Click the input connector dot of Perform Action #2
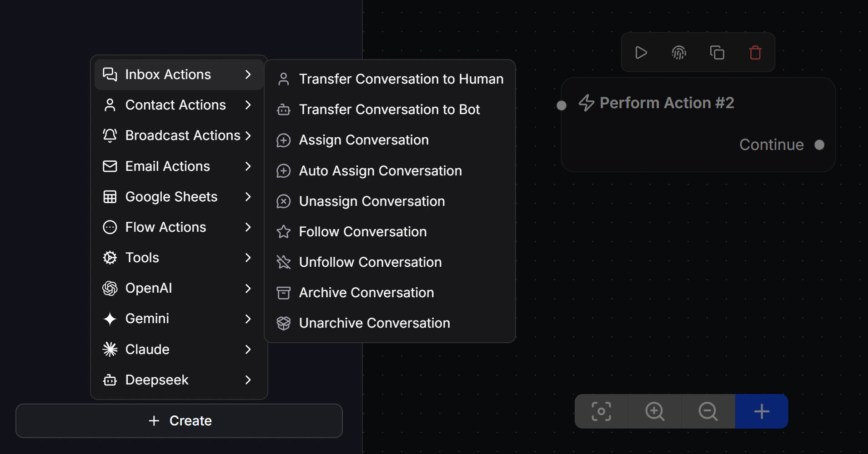Image resolution: width=868 pixels, height=454 pixels. (562, 105)
